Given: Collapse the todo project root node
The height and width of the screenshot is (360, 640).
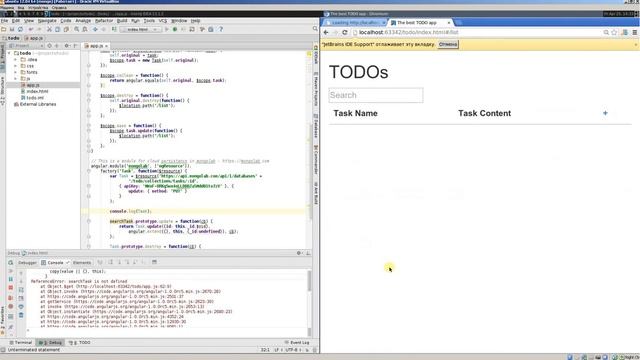Looking at the screenshot, I should [x=9, y=53].
